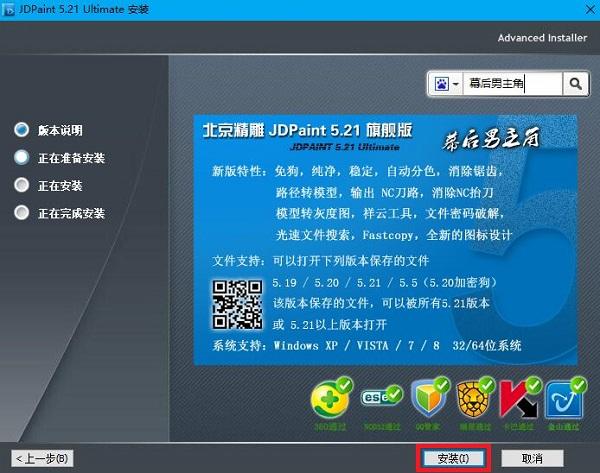
Task: Click the 5.19 / 5.20 / 5.21 versions line
Action: pos(384,283)
